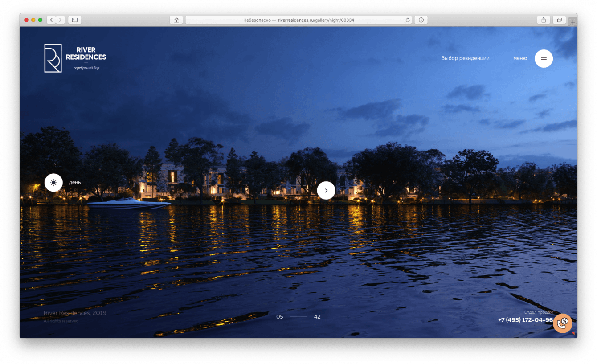Go back with Safari's back arrow
This screenshot has width=597, height=364.
(x=51, y=20)
